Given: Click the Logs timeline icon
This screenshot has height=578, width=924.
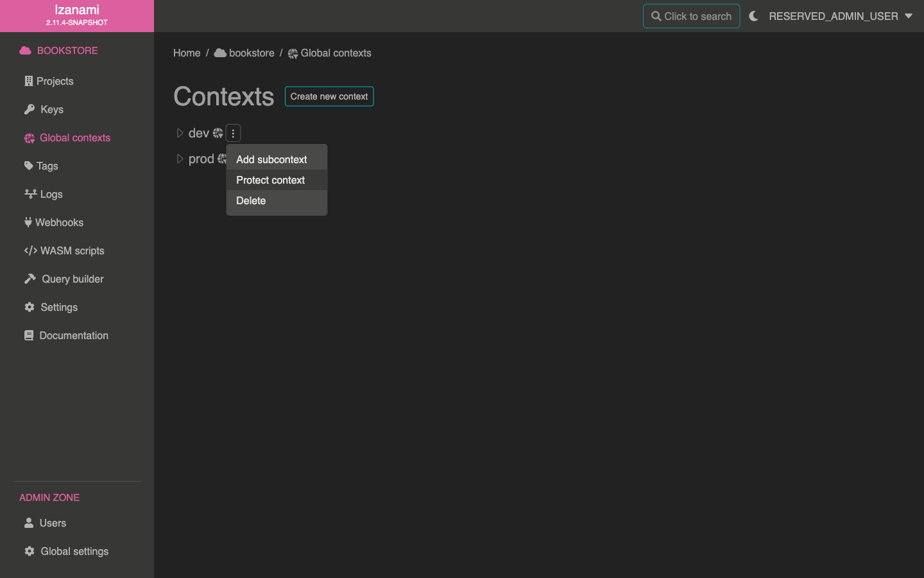Looking at the screenshot, I should pos(30,194).
